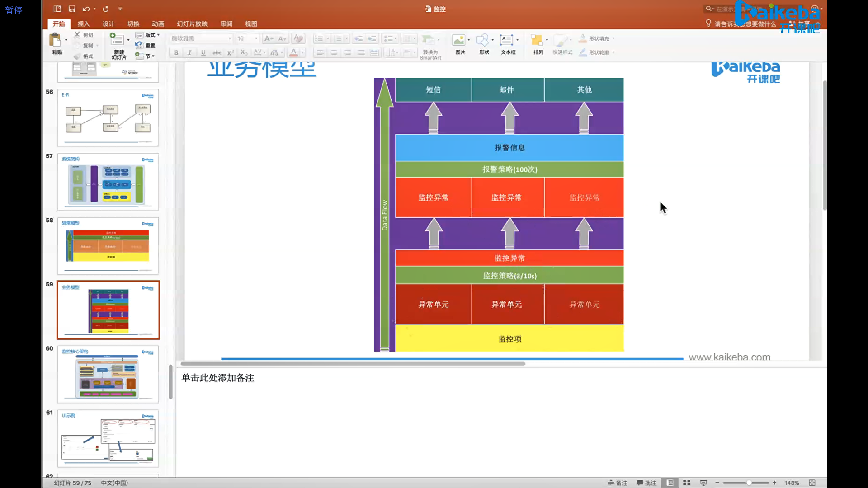Click the Text Box (文本框) icon
Viewport: 868px width, 488px height.
[x=506, y=41]
